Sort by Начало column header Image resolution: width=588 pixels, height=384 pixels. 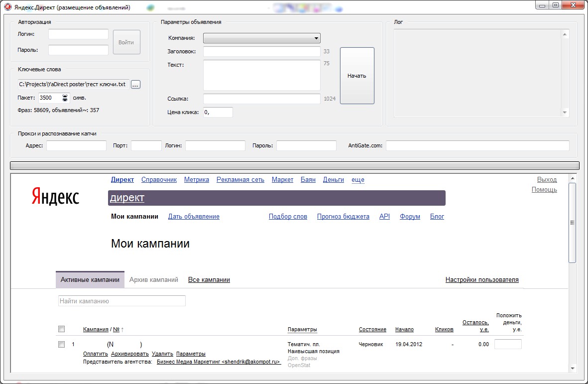404,329
